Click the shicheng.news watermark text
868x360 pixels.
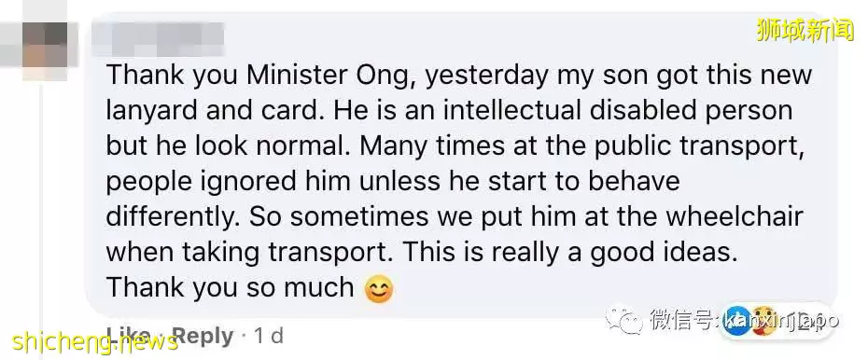95,341
